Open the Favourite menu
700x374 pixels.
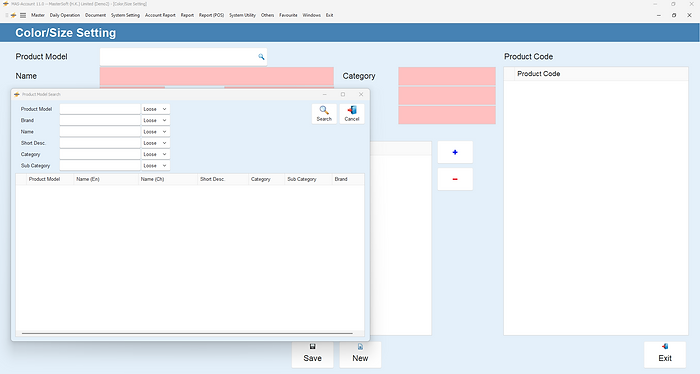[x=288, y=15]
